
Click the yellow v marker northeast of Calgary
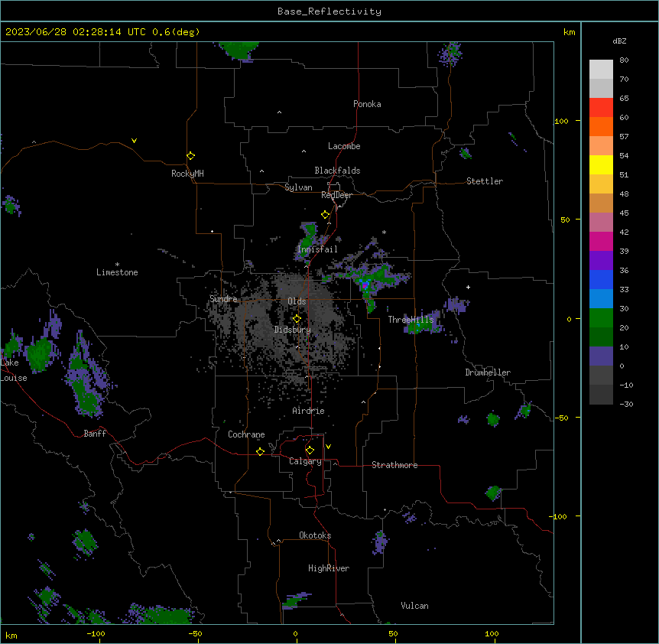point(328,447)
